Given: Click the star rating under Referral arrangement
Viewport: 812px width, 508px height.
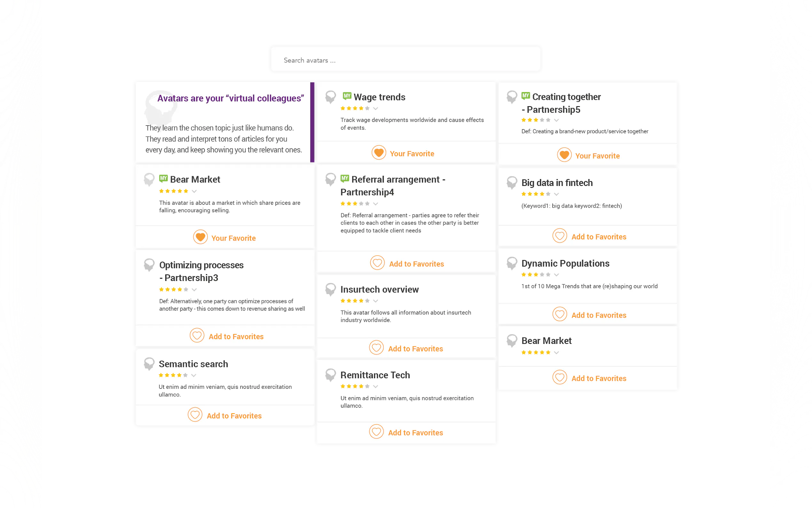Looking at the screenshot, I should (x=355, y=203).
